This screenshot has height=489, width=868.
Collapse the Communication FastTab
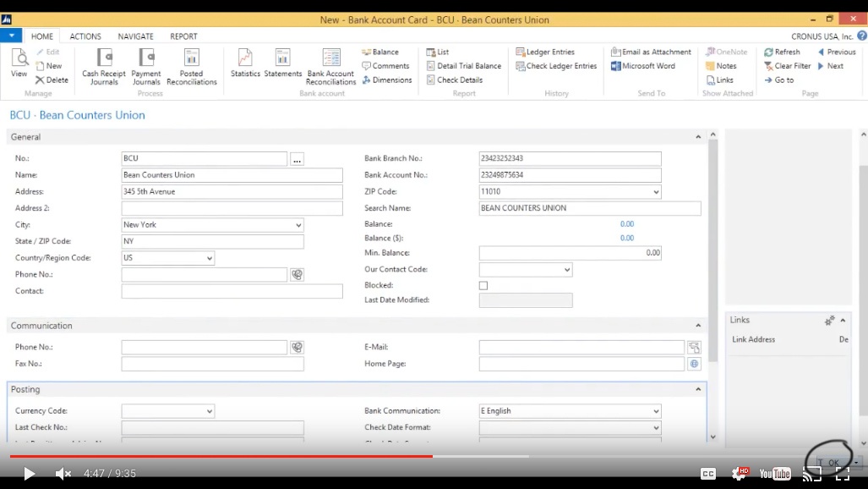click(x=698, y=326)
